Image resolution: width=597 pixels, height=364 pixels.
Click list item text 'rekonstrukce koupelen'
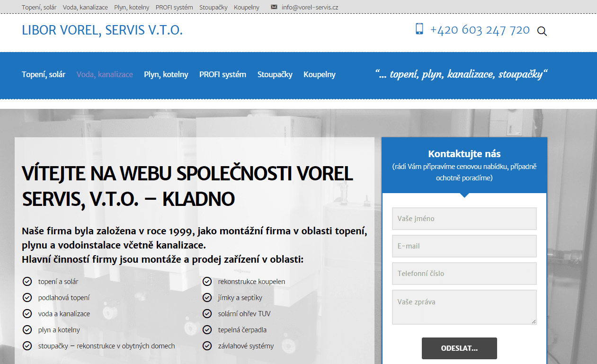pyautogui.click(x=251, y=282)
